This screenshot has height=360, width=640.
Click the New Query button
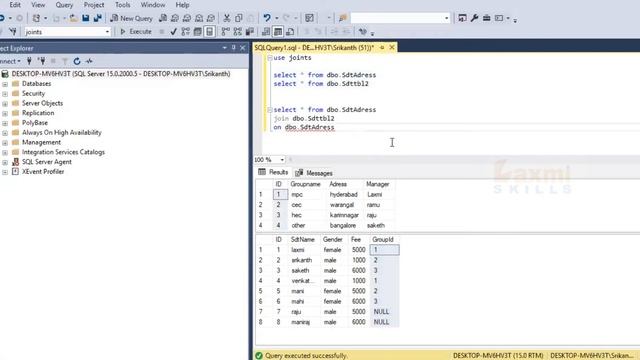click(131, 18)
